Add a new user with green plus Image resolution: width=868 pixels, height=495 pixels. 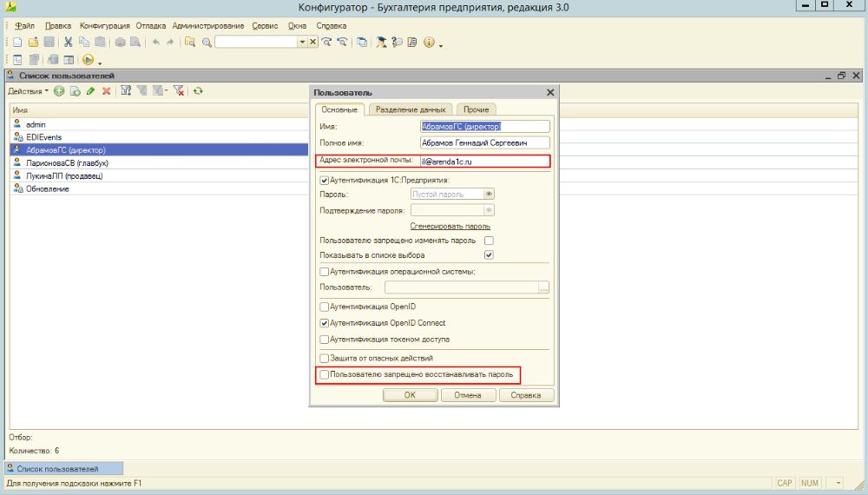(x=59, y=91)
